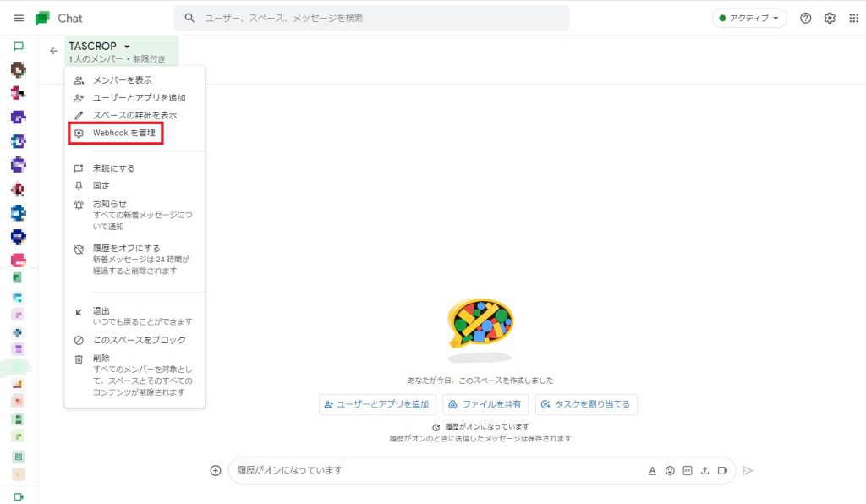Add a video meeting icon in message box
The height and width of the screenshot is (504, 866).
click(x=722, y=471)
